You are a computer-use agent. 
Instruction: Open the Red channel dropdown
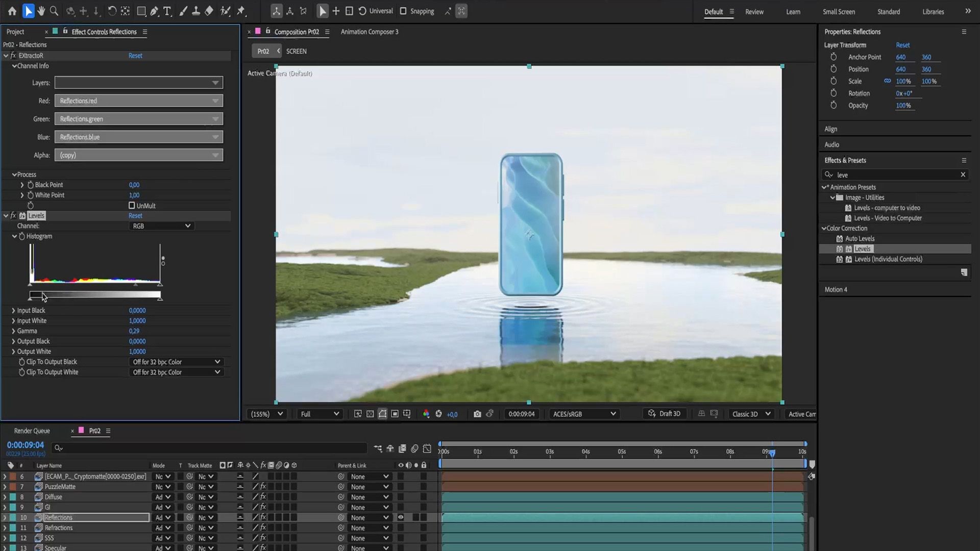coord(138,101)
